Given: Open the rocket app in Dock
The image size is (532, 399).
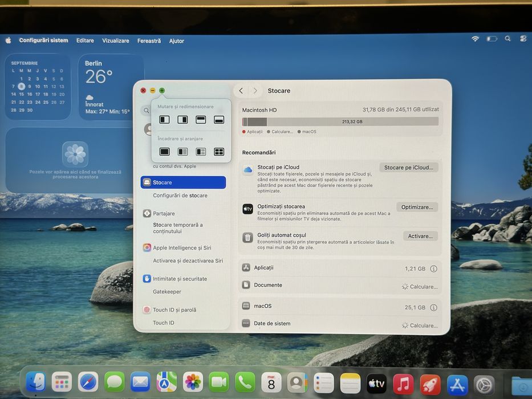Looking at the screenshot, I should point(430,384).
